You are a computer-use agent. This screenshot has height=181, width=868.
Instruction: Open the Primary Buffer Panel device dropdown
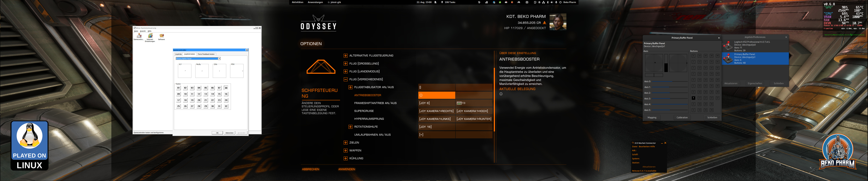point(198,59)
